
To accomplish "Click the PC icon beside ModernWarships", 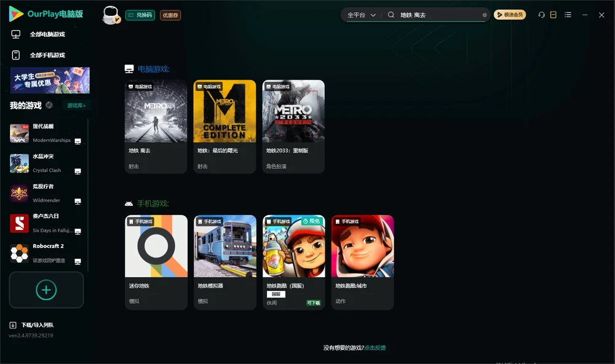I will click(x=78, y=141).
